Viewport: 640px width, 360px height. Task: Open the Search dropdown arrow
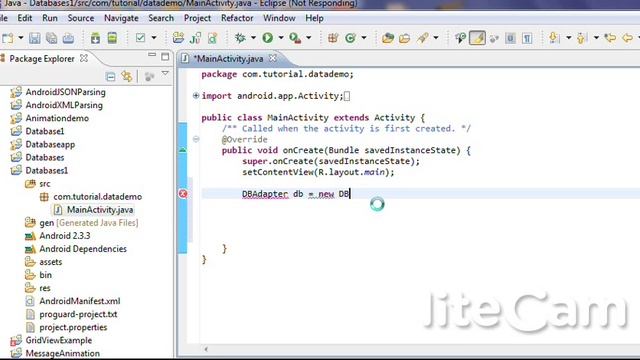point(436,38)
